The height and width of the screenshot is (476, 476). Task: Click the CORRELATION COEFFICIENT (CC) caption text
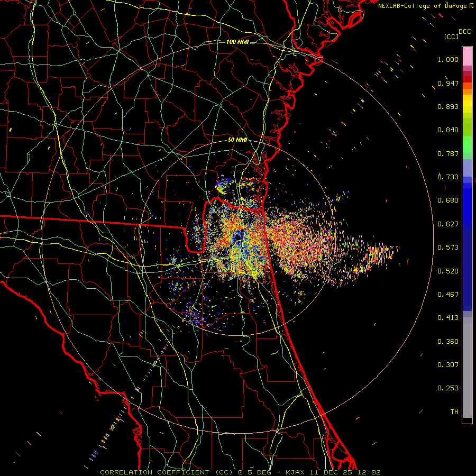(167, 472)
